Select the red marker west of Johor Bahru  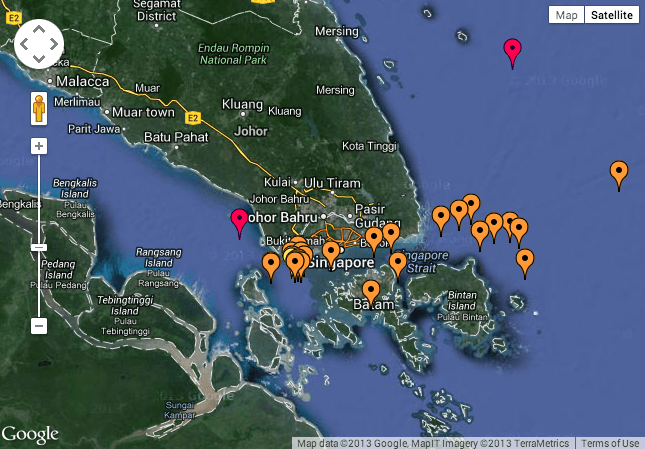(240, 222)
